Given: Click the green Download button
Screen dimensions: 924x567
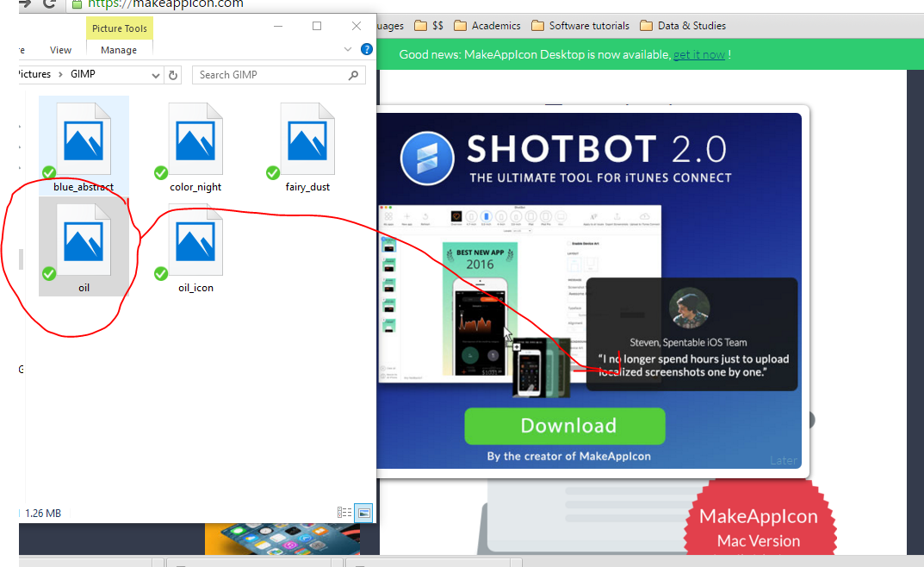Looking at the screenshot, I should [565, 427].
